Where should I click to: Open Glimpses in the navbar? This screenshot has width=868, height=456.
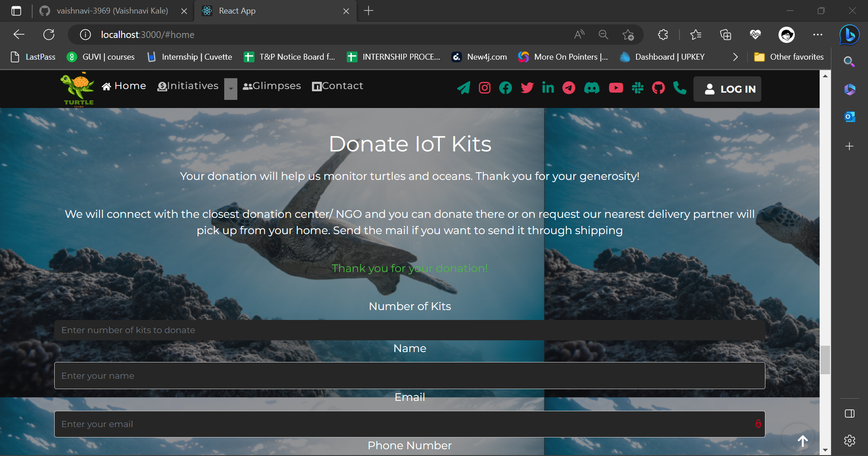pos(272,86)
